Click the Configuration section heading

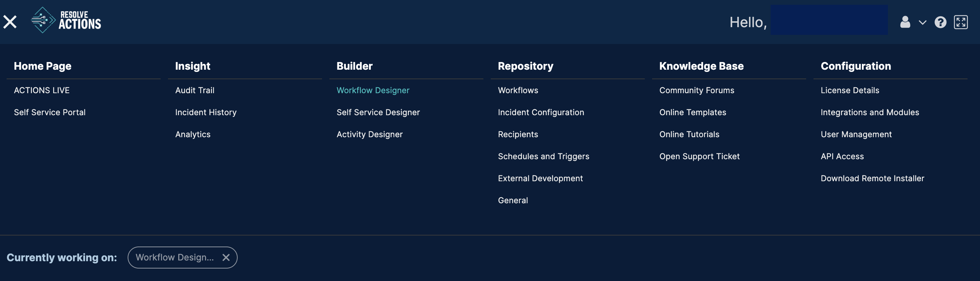coord(856,66)
